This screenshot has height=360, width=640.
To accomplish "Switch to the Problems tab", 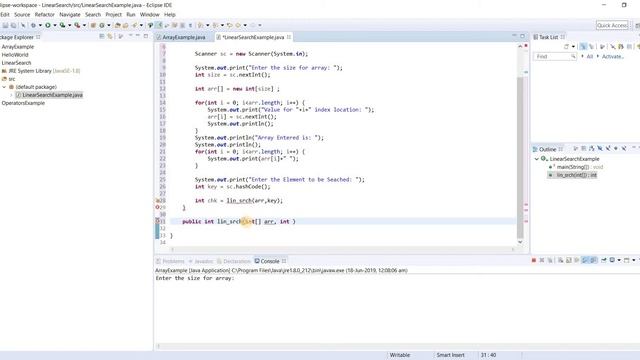I will pos(170,261).
